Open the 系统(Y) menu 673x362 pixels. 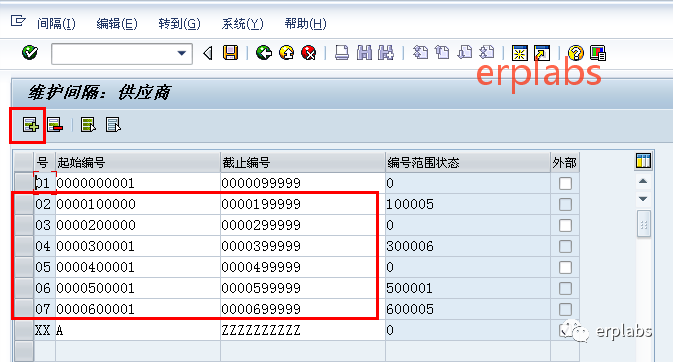coord(243,23)
